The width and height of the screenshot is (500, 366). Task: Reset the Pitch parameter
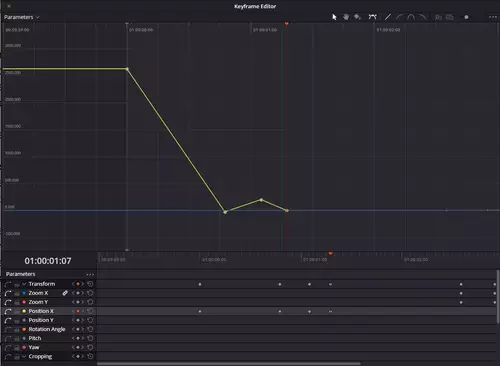(x=90, y=338)
